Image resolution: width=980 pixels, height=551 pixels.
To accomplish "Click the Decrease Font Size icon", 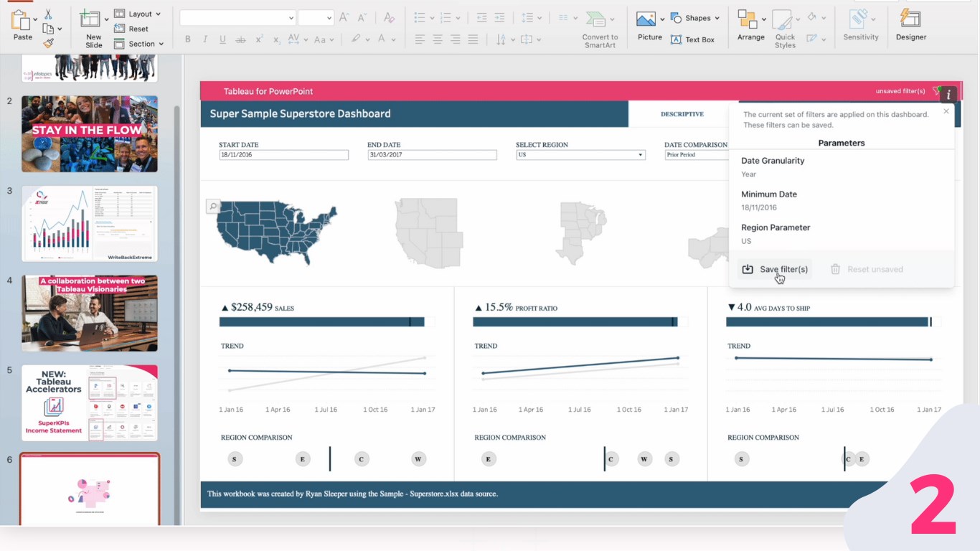I will click(x=362, y=18).
